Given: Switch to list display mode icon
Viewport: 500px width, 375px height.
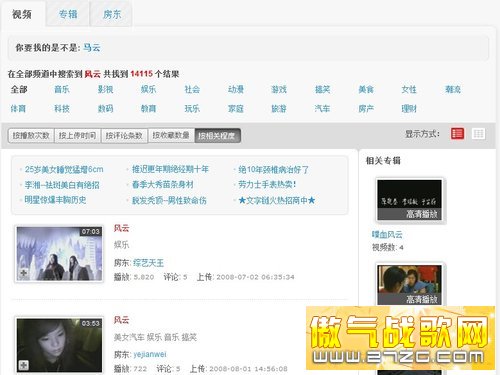Looking at the screenshot, I should pos(457,134).
